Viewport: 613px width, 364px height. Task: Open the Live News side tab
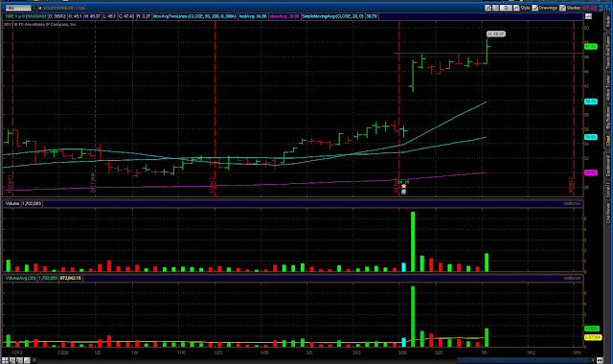click(x=608, y=213)
